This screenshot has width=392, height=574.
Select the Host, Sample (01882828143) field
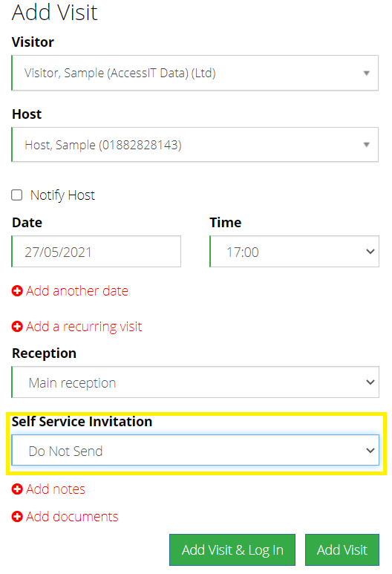[x=195, y=145]
